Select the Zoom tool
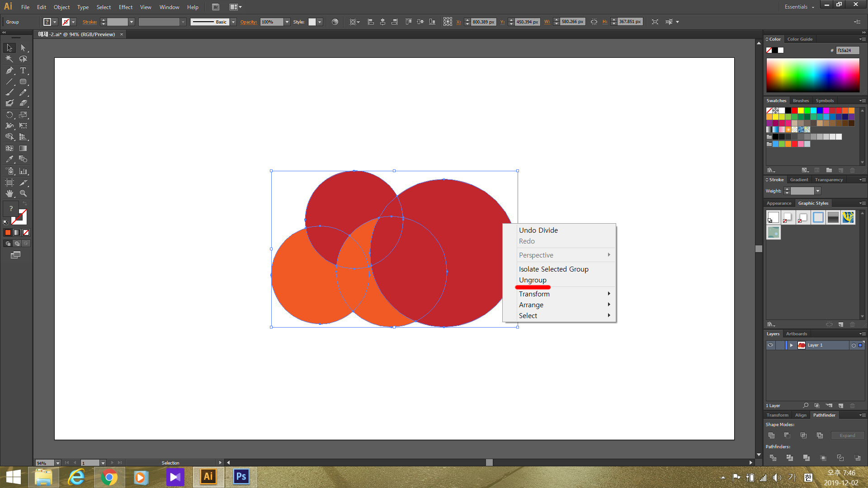This screenshot has height=488, width=868. [23, 193]
